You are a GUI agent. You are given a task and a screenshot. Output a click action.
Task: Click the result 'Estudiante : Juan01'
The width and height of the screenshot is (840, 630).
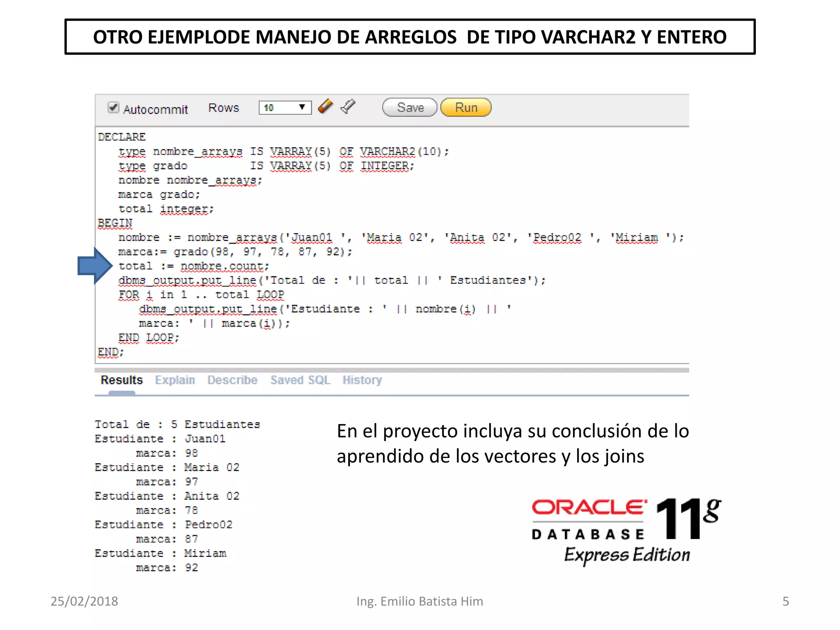point(160,438)
